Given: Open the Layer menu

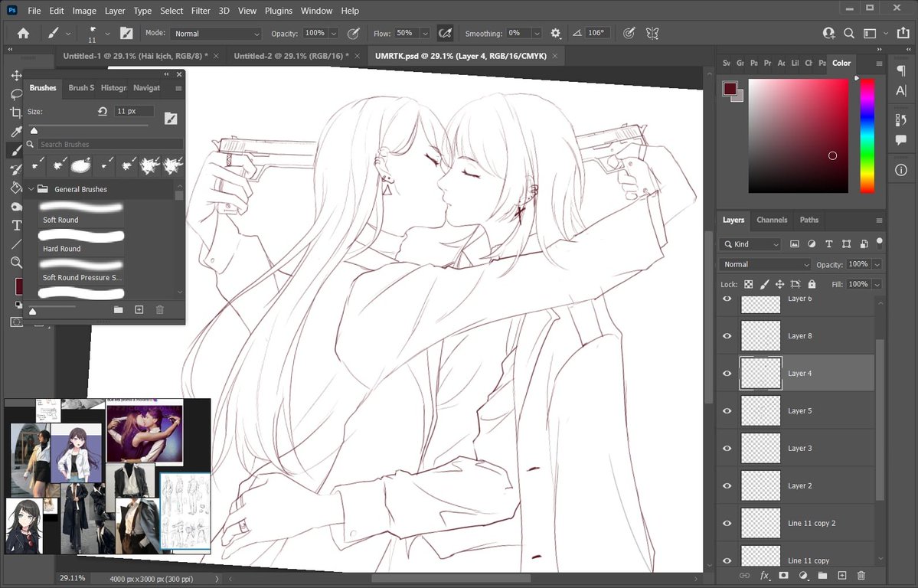Looking at the screenshot, I should 115,11.
